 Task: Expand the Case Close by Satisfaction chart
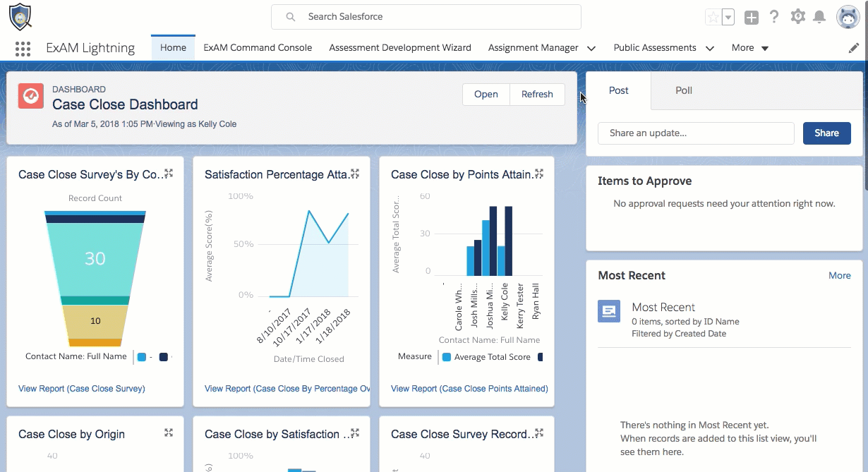[355, 433]
